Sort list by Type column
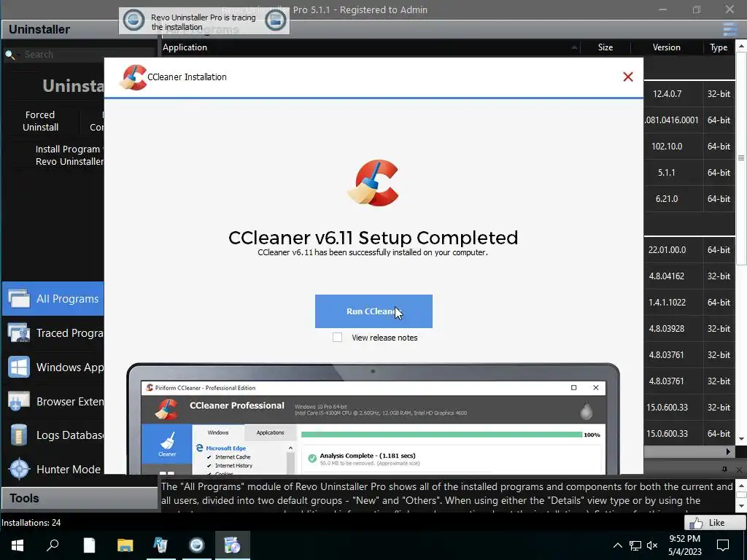 tap(719, 47)
